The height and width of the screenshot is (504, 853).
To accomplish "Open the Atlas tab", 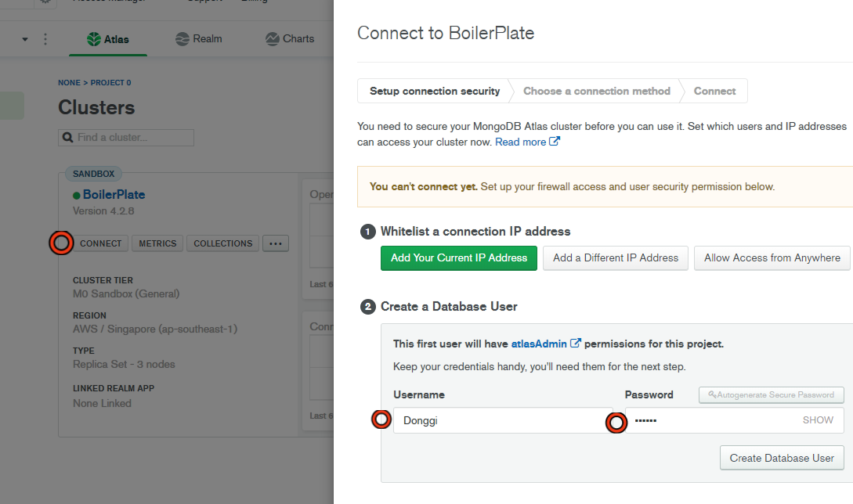I will tap(108, 39).
